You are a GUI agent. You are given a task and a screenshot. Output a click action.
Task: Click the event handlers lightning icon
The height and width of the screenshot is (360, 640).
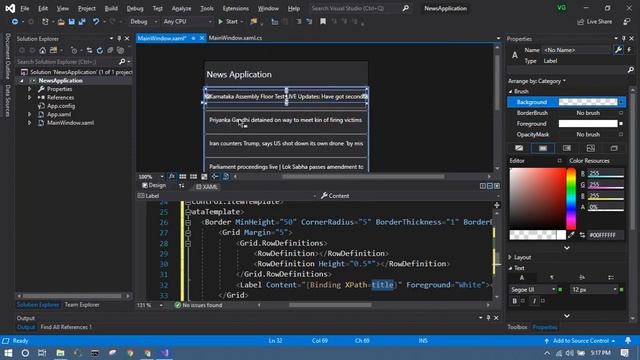tap(629, 50)
